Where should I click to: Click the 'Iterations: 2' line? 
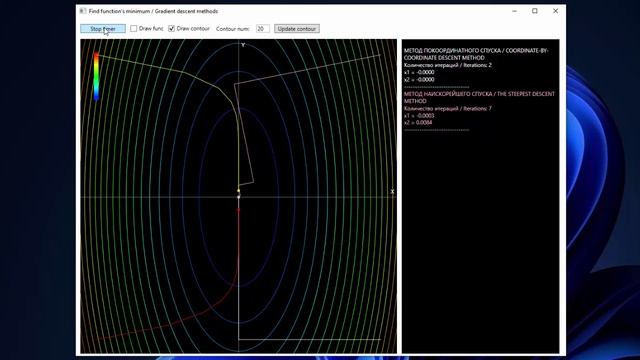pyautogui.click(x=447, y=65)
